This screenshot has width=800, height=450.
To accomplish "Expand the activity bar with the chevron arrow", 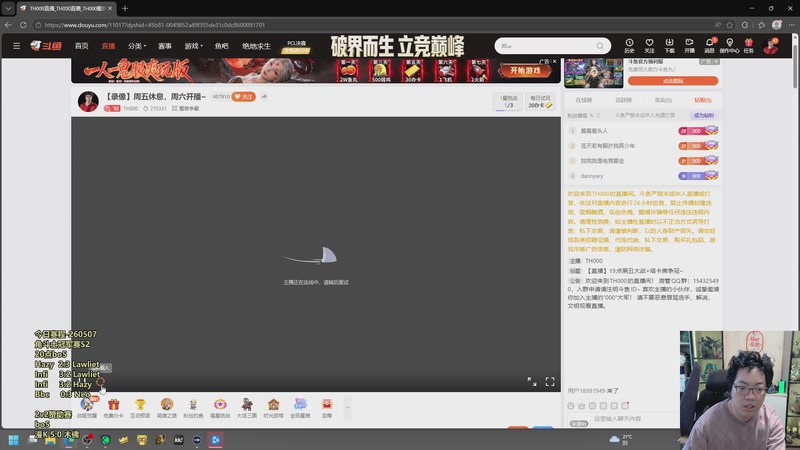I will (x=347, y=407).
